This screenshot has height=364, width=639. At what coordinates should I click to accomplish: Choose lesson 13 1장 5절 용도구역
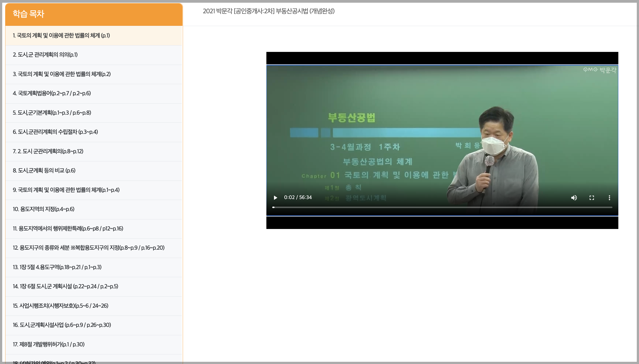pos(57,267)
